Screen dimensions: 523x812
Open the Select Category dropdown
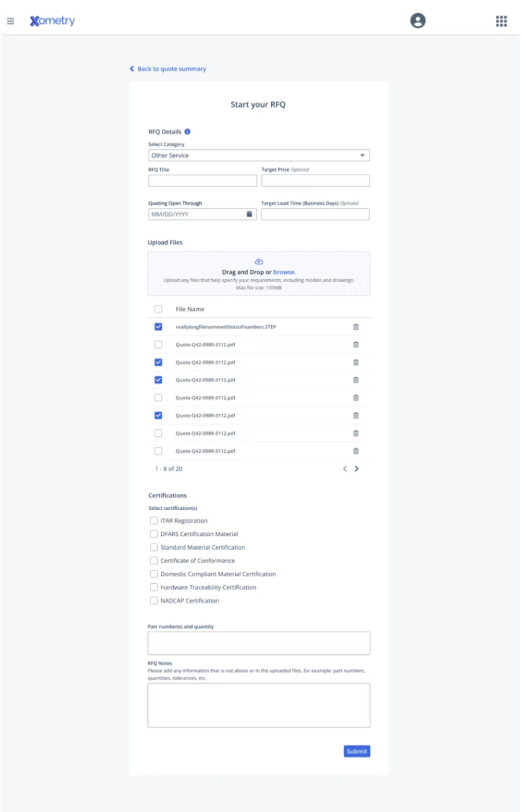tap(259, 156)
